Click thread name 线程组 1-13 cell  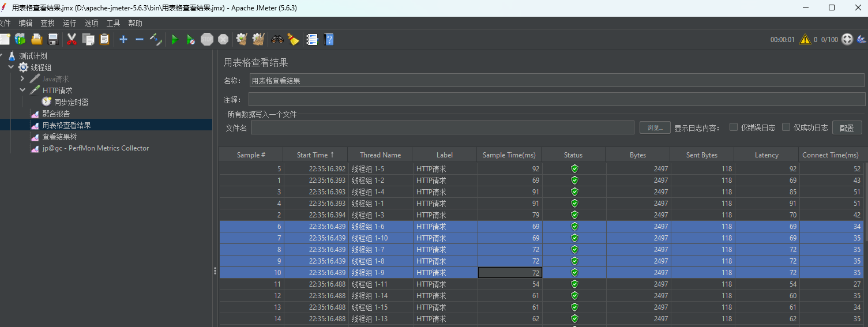coord(380,319)
